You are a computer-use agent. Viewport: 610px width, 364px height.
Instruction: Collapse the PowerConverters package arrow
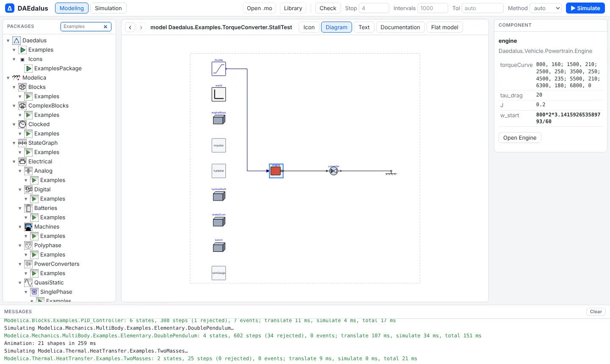point(20,264)
